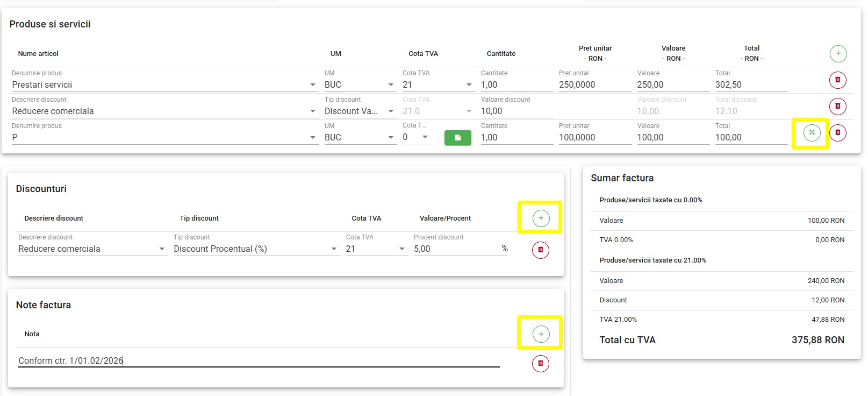
Task: Click the percent discount icon on product P
Action: [x=812, y=133]
